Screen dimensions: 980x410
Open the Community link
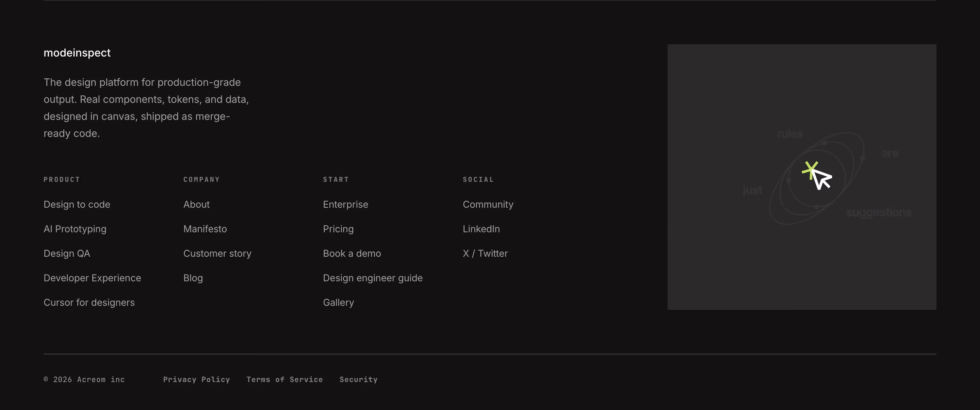pyautogui.click(x=488, y=204)
